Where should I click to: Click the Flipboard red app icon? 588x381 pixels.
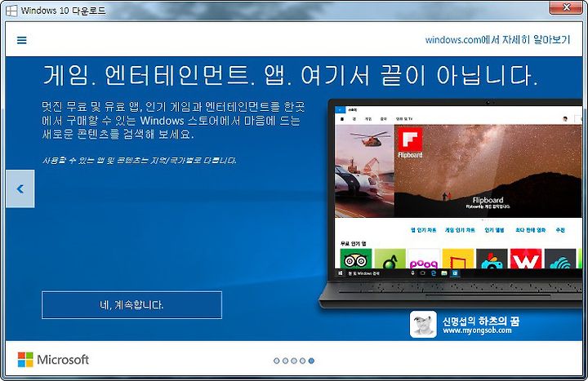(x=410, y=140)
